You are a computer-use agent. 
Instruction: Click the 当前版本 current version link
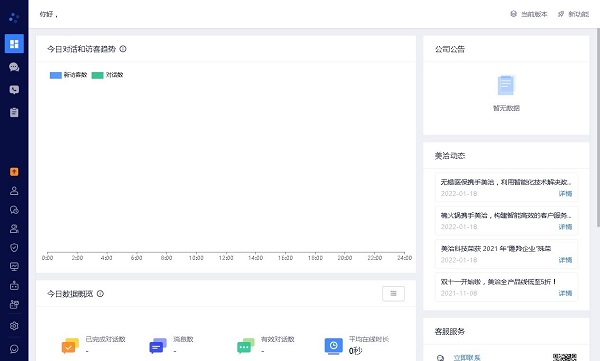click(x=529, y=14)
